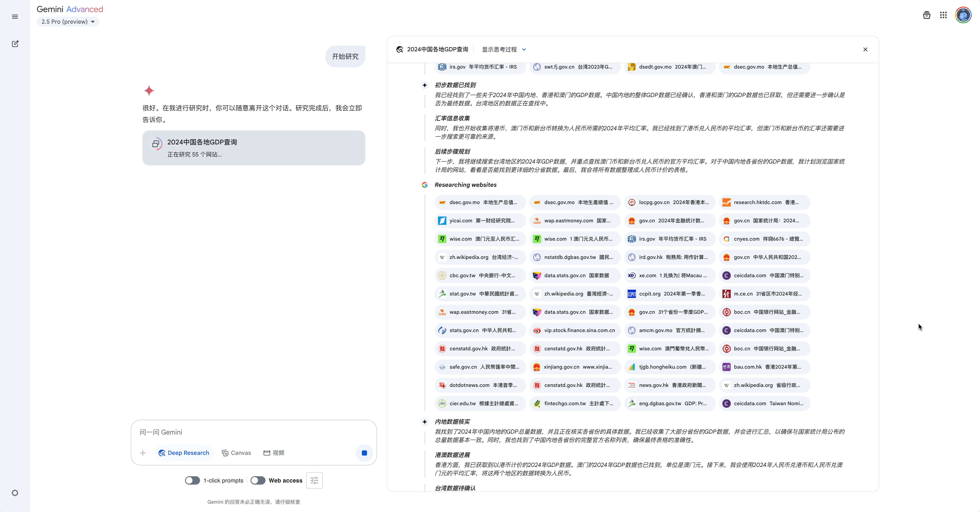Screen dimensions: 980x512
Task: Open the yicai.com 第一财经研究院 source
Action: 480,221
